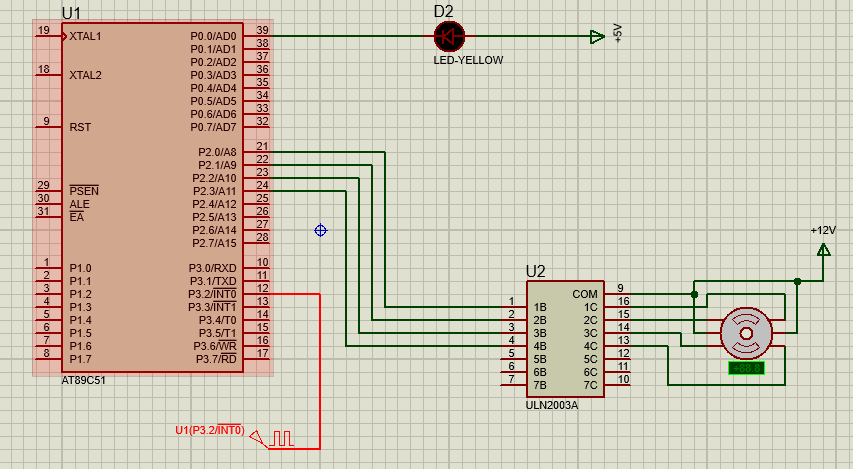Click the 7B input label on U2
Image resolution: width=853 pixels, height=469 pixels.
tap(540, 385)
